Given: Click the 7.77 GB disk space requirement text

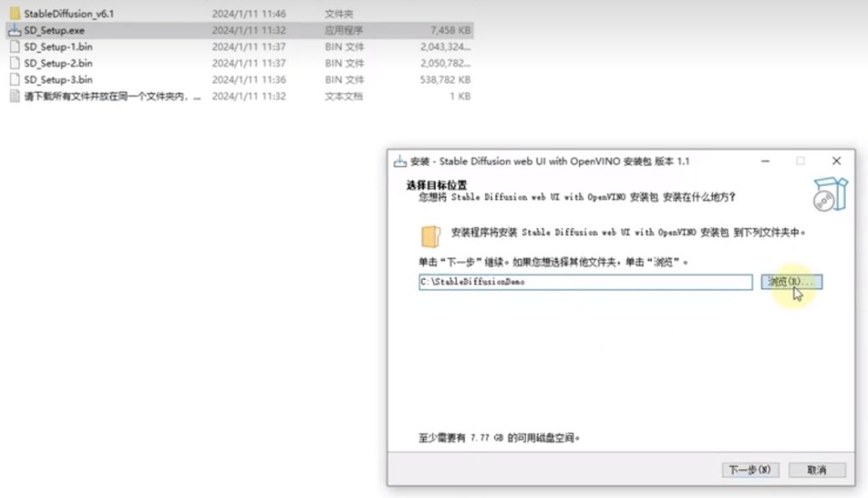Looking at the screenshot, I should (x=499, y=438).
